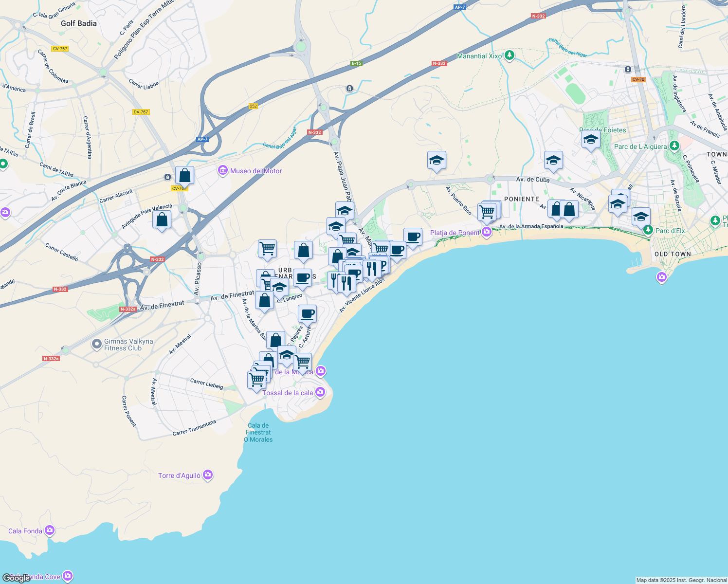Click the Google logo in the bottom corner
Screen dimensions: 728x584
(17, 578)
